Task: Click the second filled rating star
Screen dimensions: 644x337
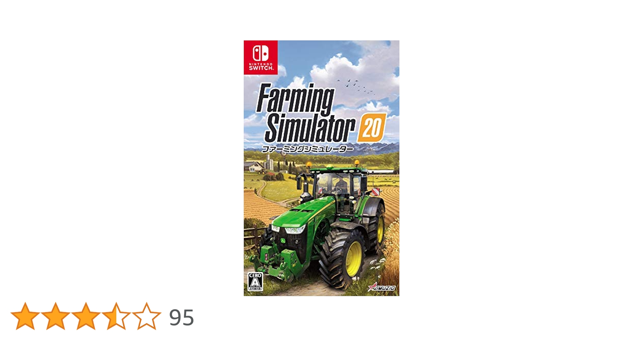Action: click(55, 316)
